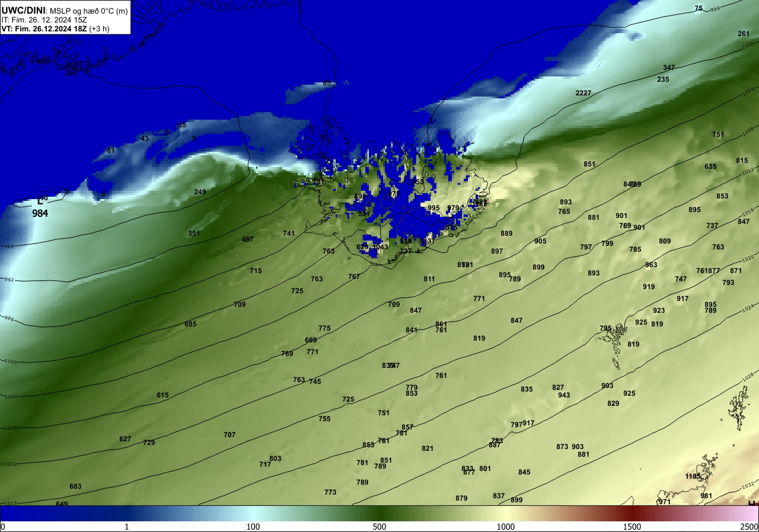Click the 923 height value

tap(659, 310)
